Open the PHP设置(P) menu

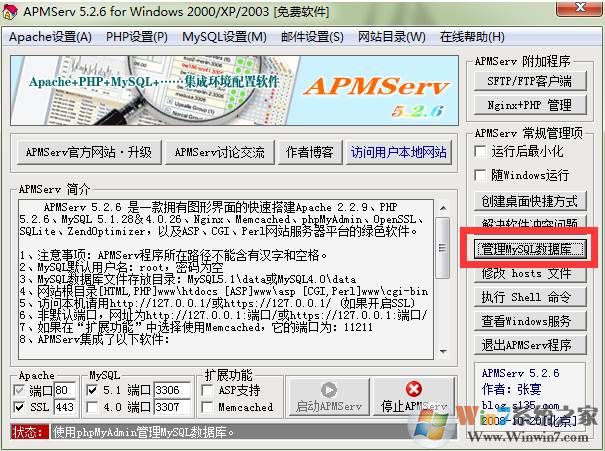click(137, 37)
